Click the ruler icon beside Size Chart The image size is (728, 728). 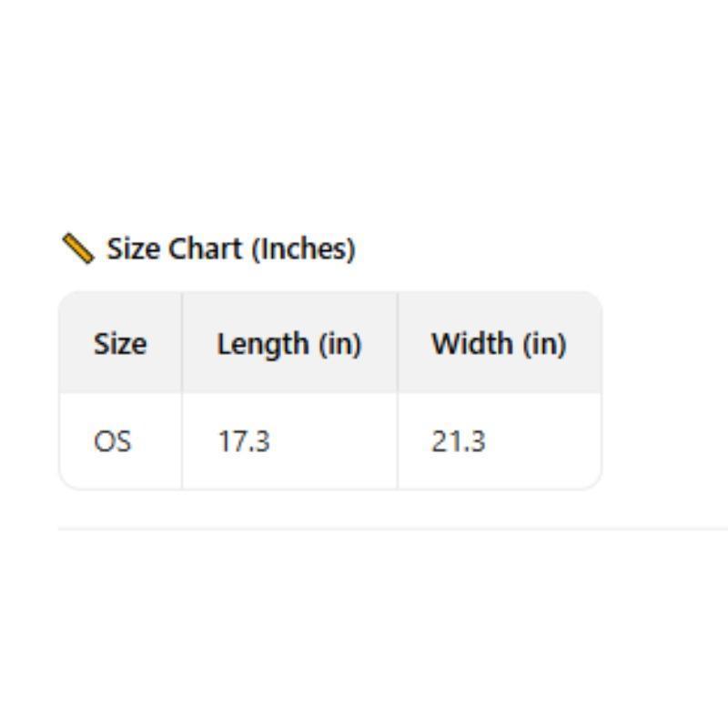[x=78, y=248]
